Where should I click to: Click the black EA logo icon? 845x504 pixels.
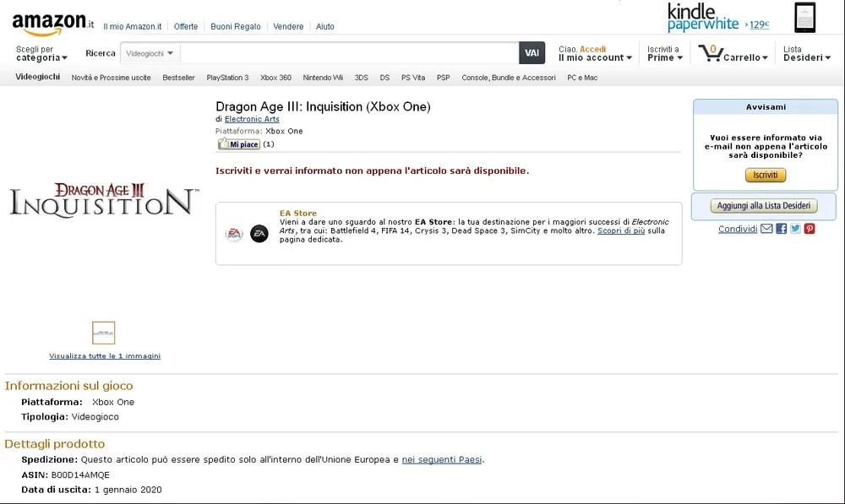click(259, 234)
